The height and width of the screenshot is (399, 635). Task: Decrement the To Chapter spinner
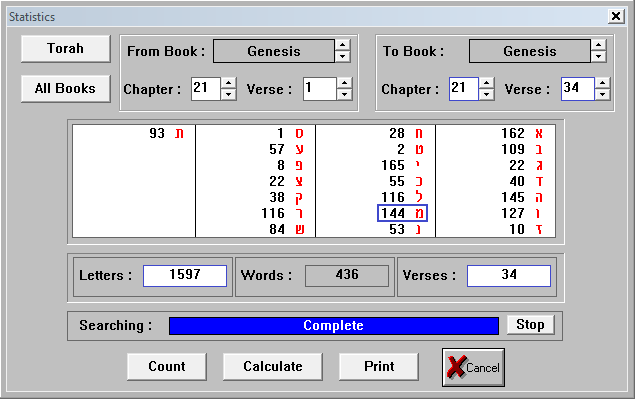[x=487, y=94]
